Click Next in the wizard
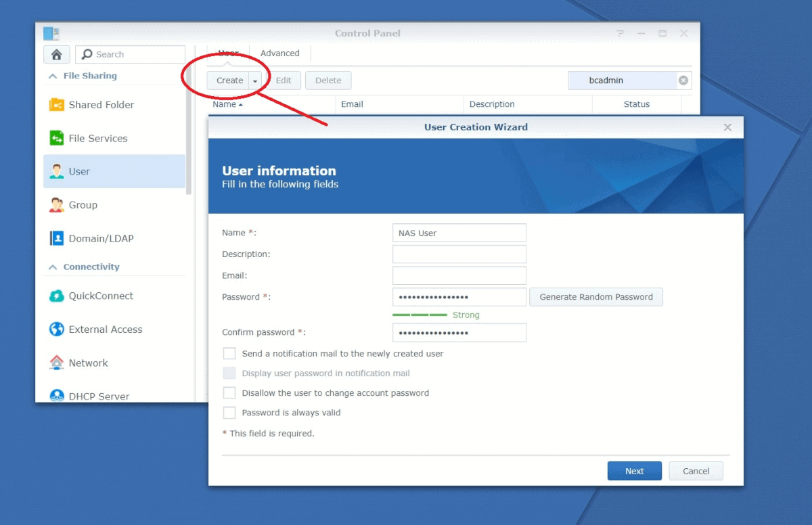This screenshot has height=525, width=812. pyautogui.click(x=635, y=471)
